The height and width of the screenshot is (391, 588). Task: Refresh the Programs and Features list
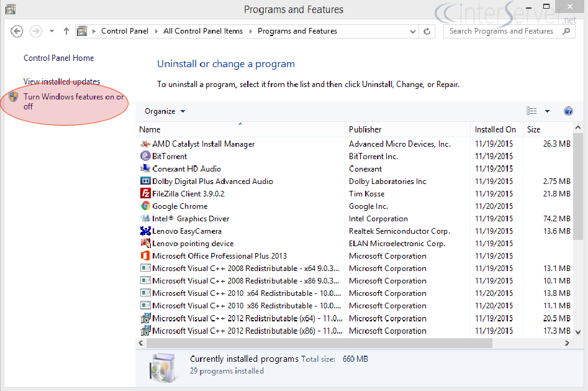pos(427,31)
